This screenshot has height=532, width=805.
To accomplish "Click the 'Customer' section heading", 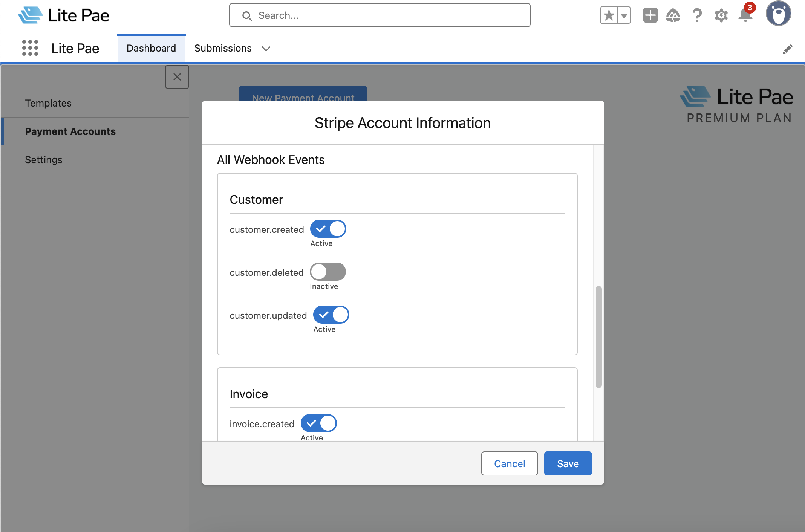I will pyautogui.click(x=256, y=200).
